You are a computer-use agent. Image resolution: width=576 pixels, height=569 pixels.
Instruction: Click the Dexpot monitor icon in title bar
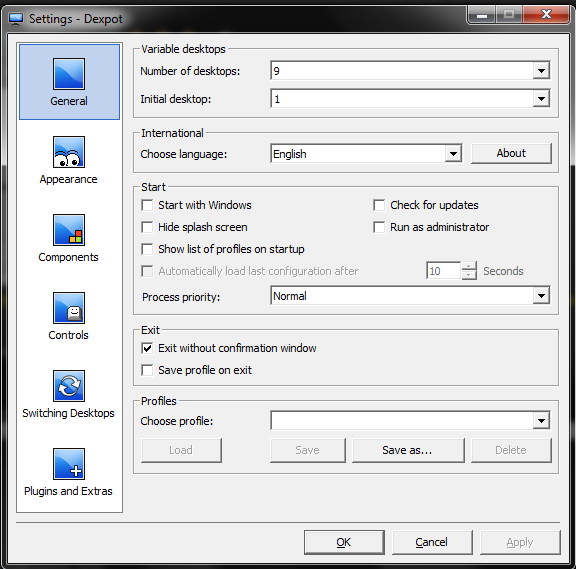click(x=16, y=19)
